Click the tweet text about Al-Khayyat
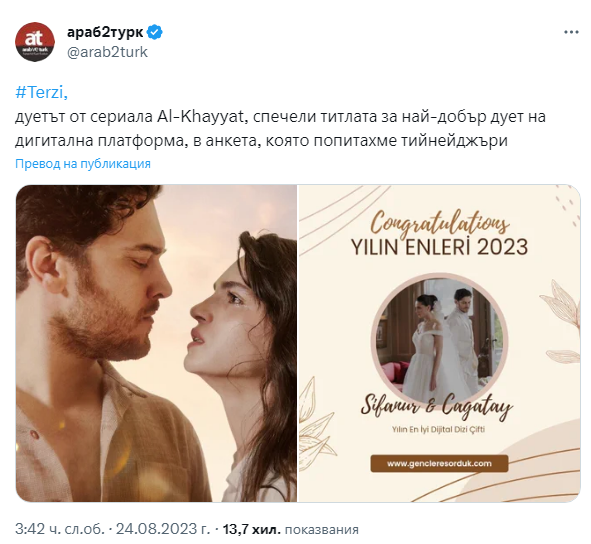The image size is (591, 544). (280, 129)
